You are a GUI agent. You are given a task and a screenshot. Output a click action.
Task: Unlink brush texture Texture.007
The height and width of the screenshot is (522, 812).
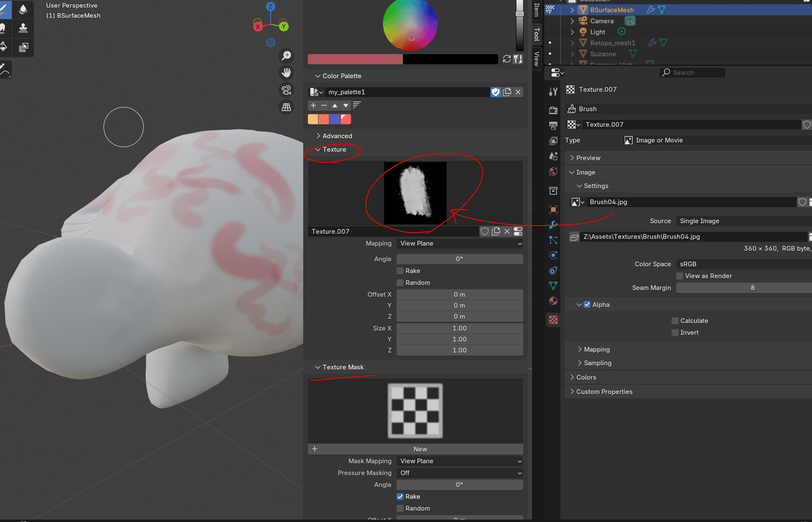[507, 231]
